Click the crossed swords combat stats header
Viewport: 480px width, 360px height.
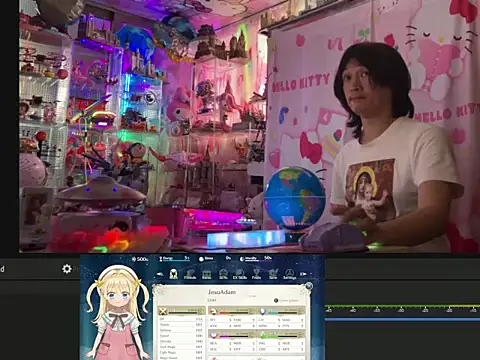[x=182, y=311]
